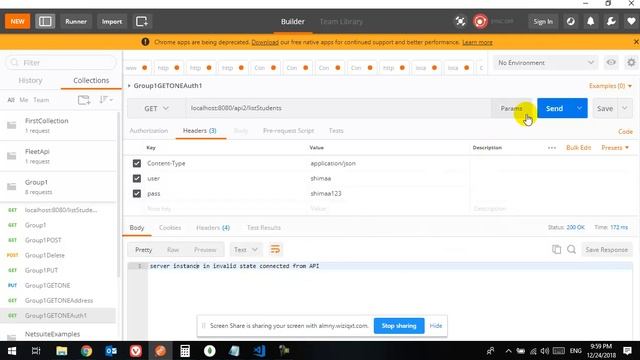Open the interceptor satellite icon
640x360 pixels.
tap(460, 21)
